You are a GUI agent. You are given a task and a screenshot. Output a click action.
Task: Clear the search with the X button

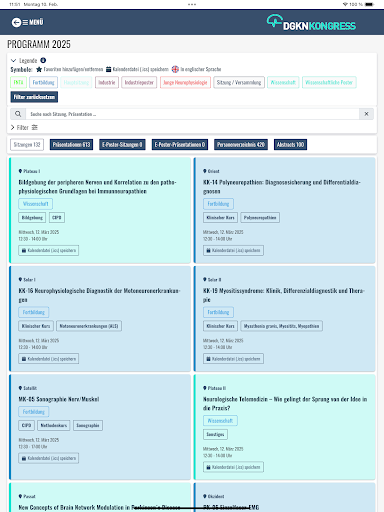366,114
